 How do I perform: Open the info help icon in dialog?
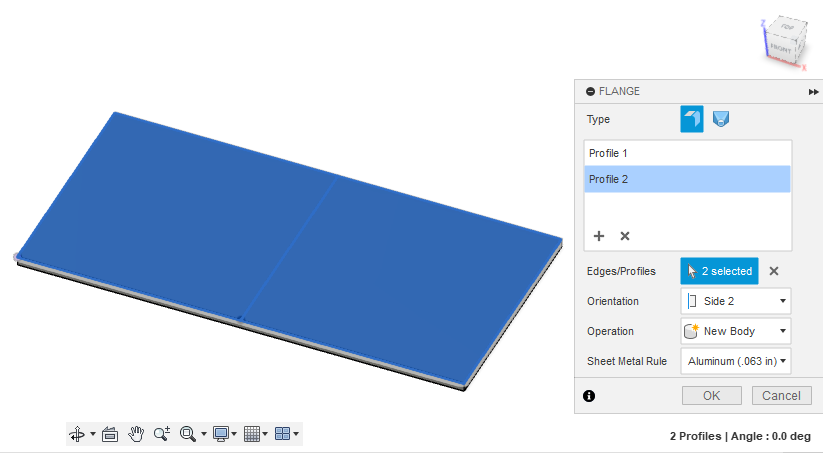(x=589, y=396)
